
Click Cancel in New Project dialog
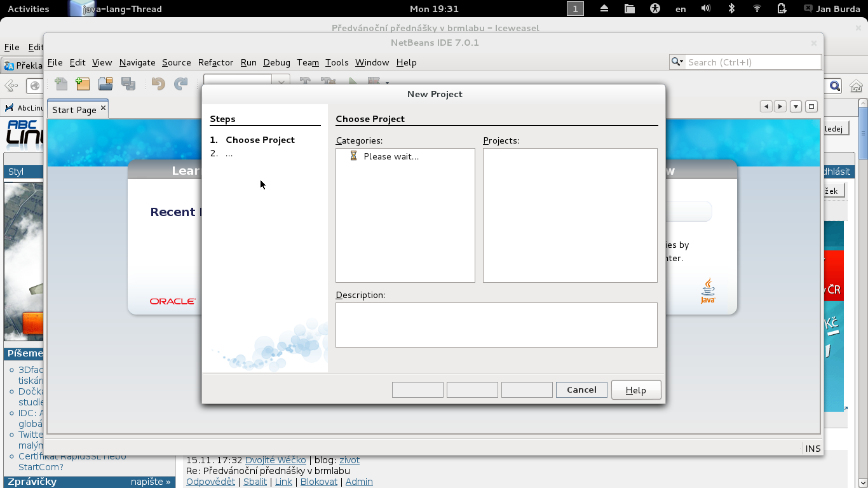(x=581, y=390)
